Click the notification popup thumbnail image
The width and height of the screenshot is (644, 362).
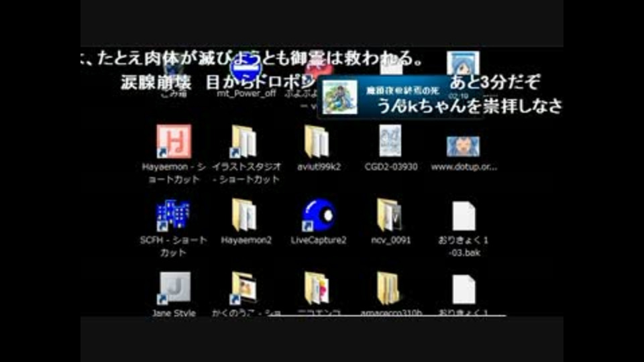coord(339,97)
